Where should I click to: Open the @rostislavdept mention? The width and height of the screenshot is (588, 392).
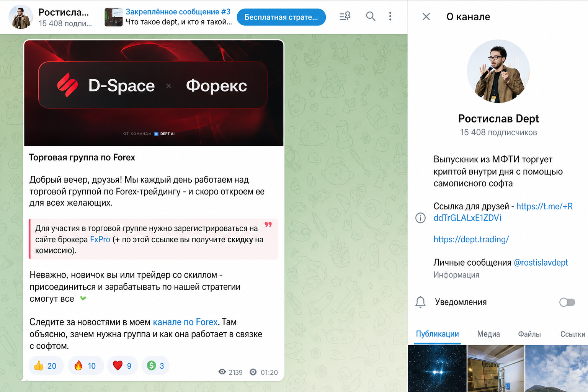pyautogui.click(x=541, y=263)
